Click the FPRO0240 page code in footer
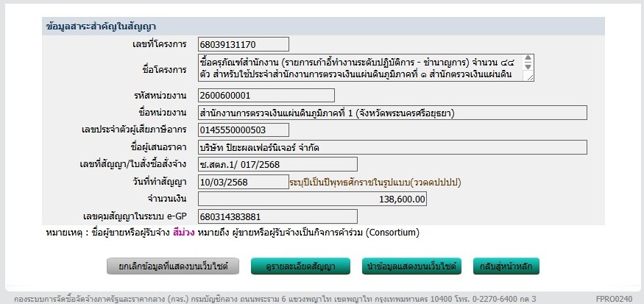The image size is (644, 304). tap(613, 300)
